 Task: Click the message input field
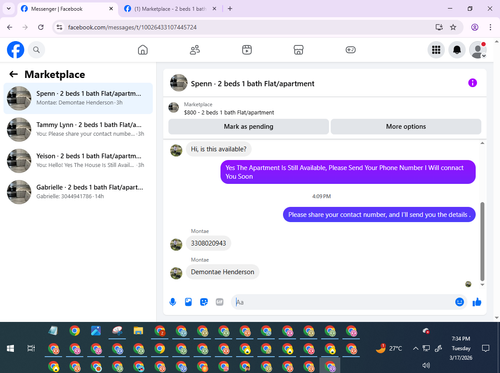pyautogui.click(x=343, y=302)
